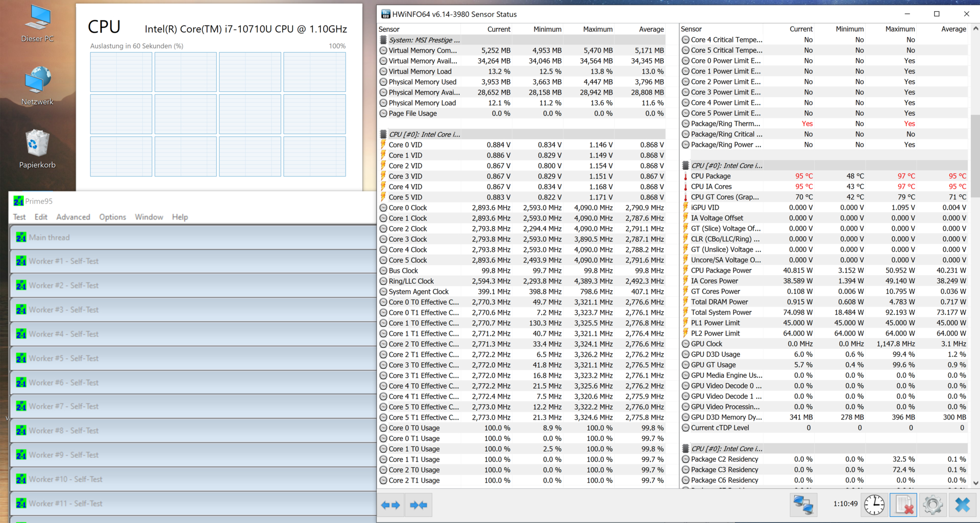Reset the HWiNFO clock timer icon
The width and height of the screenshot is (980, 523).
coord(874,505)
